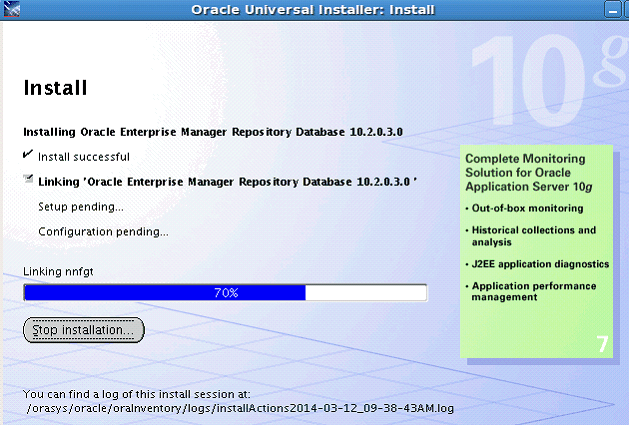This screenshot has width=630, height=426.
Task: Click the window title 'Oracle Universal Installer: Install'
Action: click(313, 10)
